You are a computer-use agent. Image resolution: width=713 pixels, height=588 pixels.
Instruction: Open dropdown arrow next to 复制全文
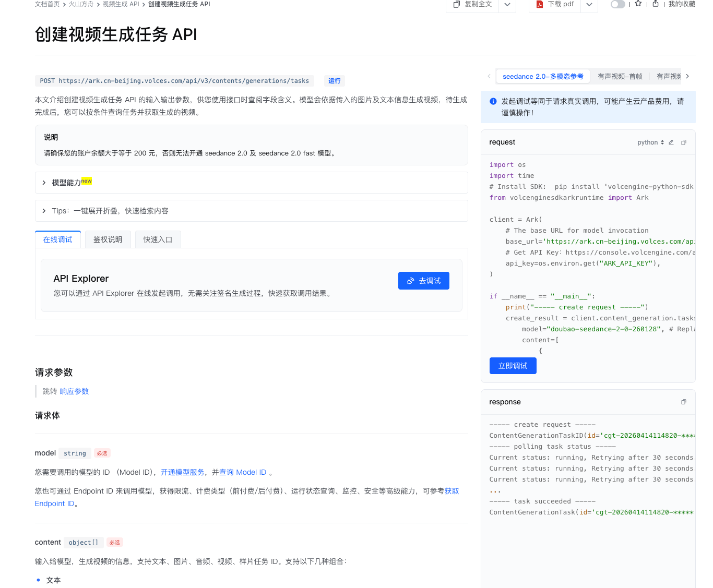pos(507,4)
